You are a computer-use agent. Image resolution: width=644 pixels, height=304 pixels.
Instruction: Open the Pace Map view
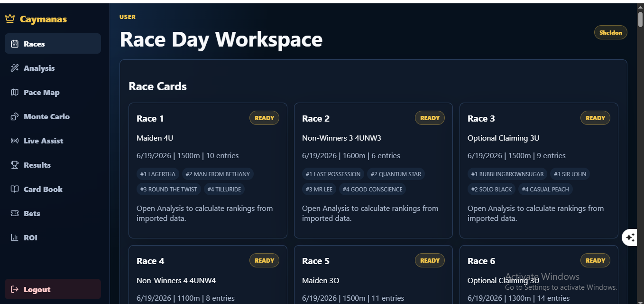(53, 92)
